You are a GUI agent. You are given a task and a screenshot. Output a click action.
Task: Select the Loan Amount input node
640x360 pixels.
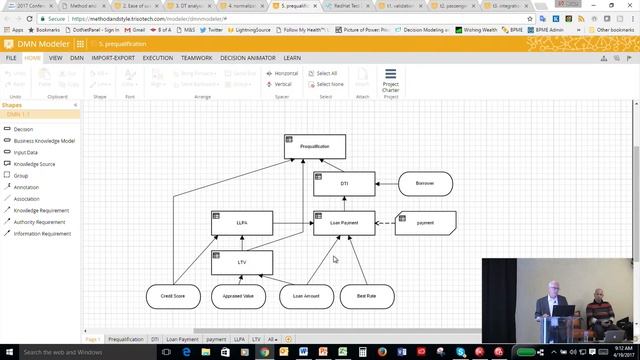307,296
